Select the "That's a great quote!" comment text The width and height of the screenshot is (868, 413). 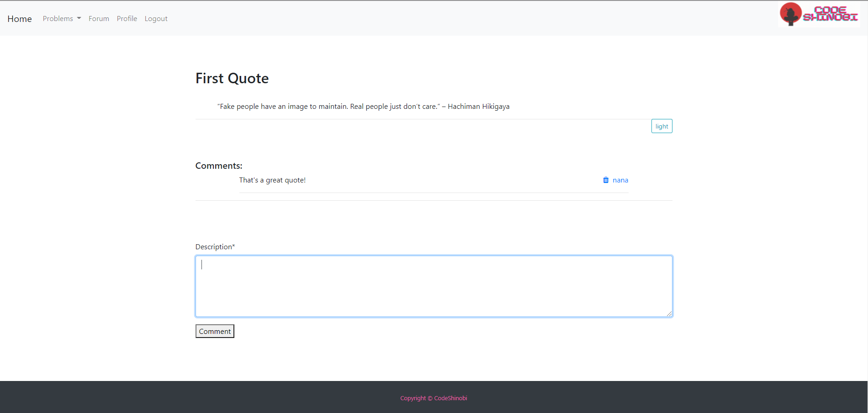coord(272,180)
